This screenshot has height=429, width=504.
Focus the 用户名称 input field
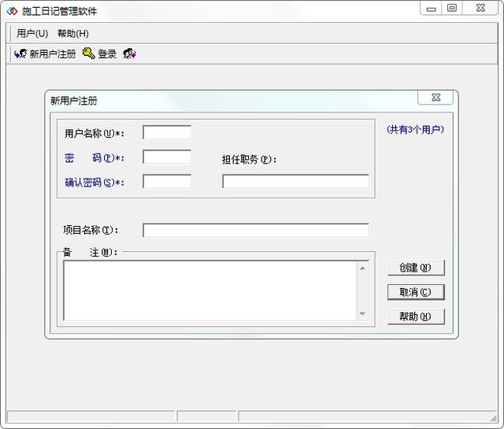pos(167,132)
